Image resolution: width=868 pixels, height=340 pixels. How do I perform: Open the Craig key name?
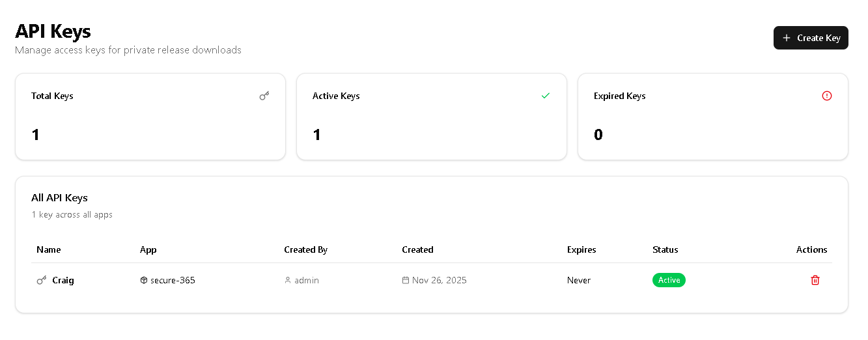coord(63,280)
